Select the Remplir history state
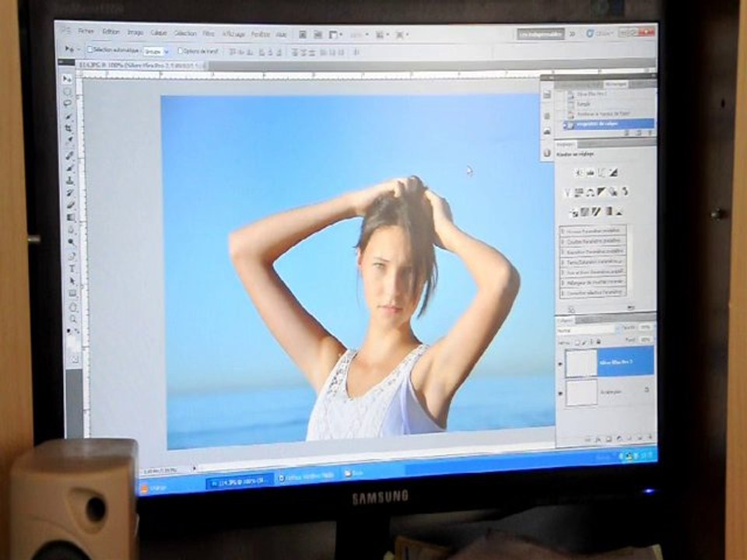 pyautogui.click(x=584, y=103)
